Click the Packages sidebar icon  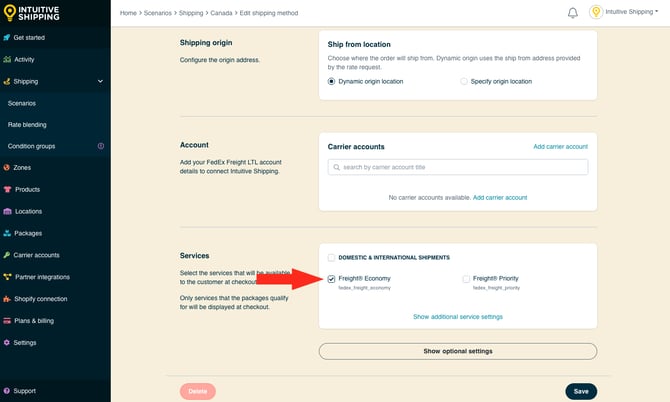click(x=7, y=233)
